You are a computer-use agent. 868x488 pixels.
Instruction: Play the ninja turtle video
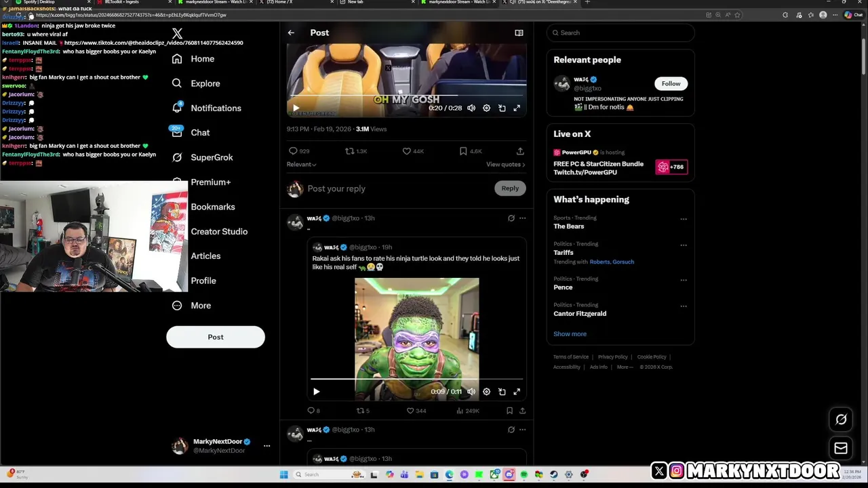pyautogui.click(x=316, y=392)
